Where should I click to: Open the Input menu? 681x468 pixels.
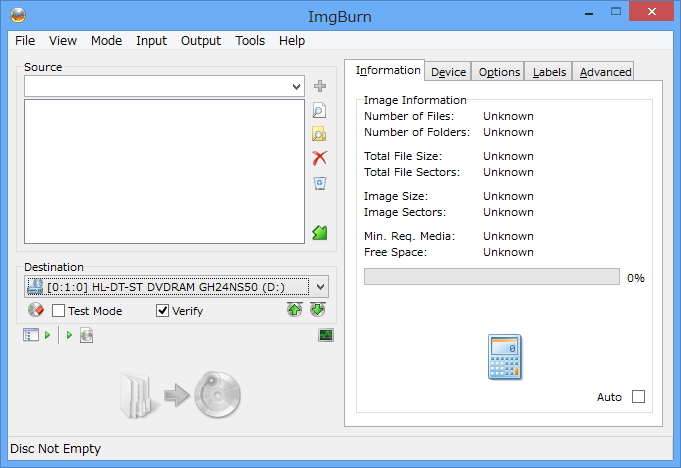tap(151, 41)
